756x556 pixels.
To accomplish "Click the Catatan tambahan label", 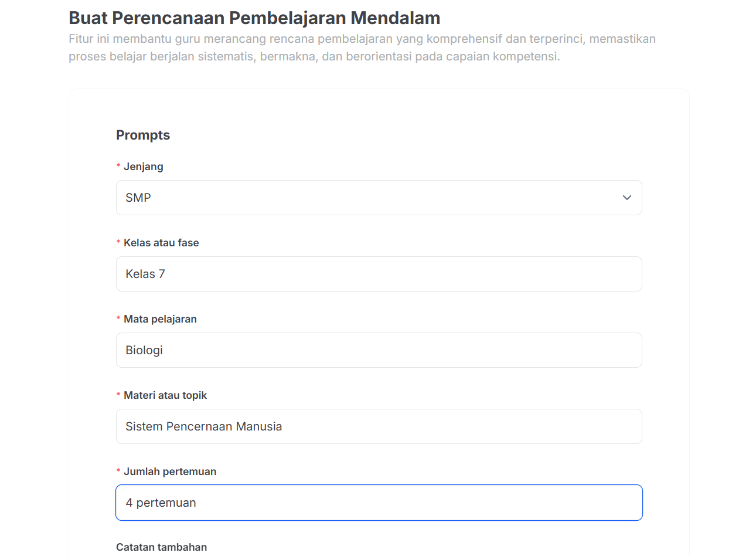I will (161, 547).
